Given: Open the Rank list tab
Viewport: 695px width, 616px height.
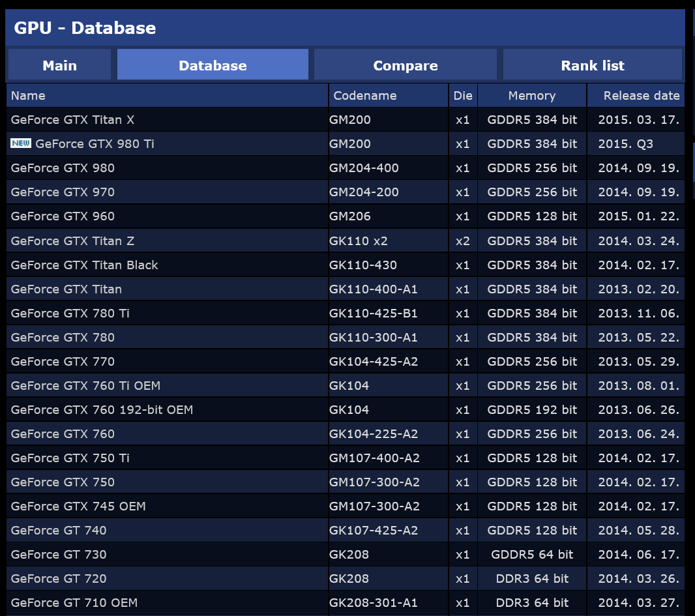Looking at the screenshot, I should tap(592, 65).
